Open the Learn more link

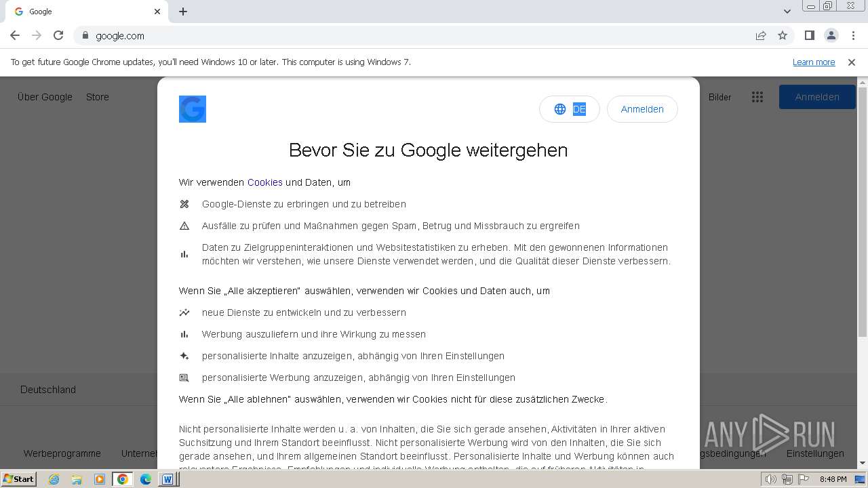coord(814,62)
